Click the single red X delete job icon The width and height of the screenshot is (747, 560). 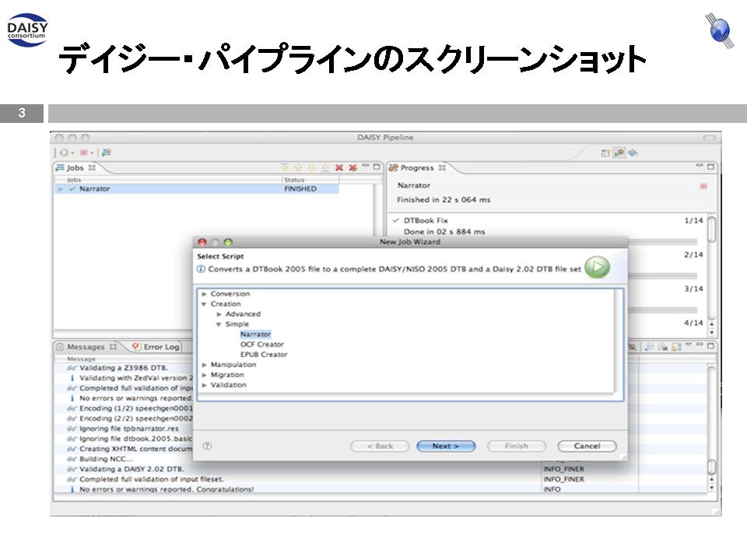pyautogui.click(x=338, y=168)
